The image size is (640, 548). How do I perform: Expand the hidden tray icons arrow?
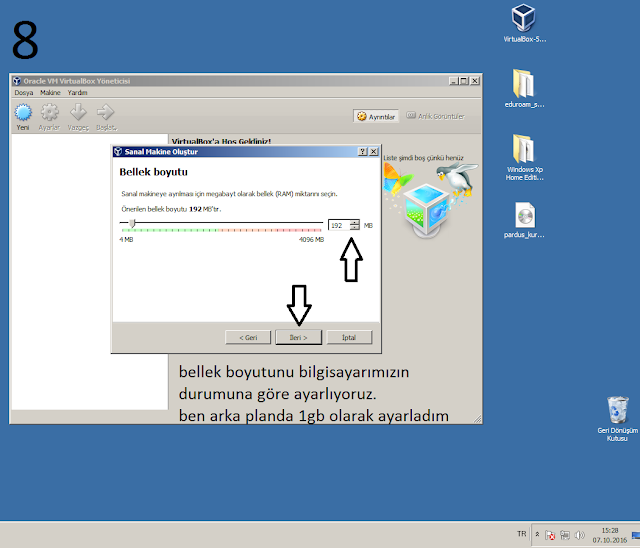538,534
